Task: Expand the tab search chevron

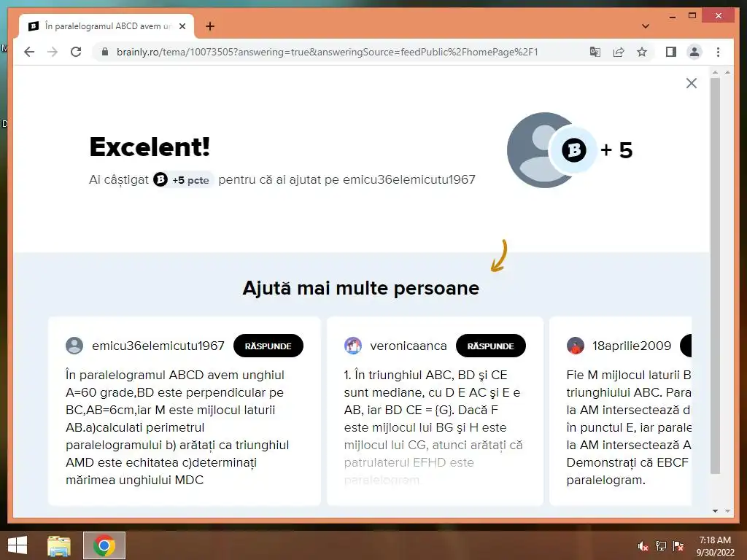Action: click(x=645, y=26)
